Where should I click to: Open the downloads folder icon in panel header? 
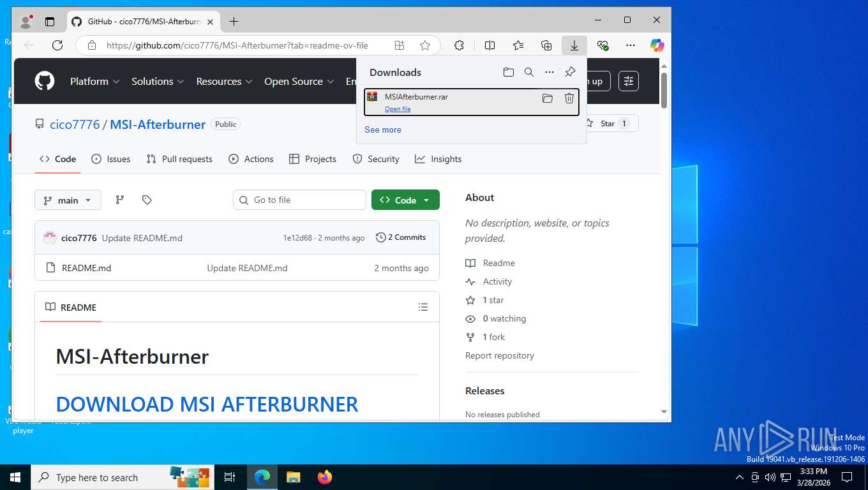[x=509, y=72]
